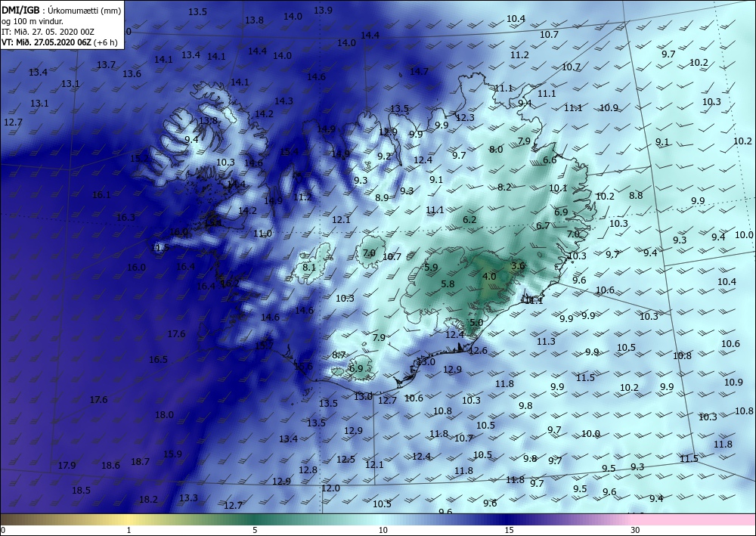Viewport: 756px width, 536px height.
Task: Click the legend label '30' under the color bar
Action: [x=635, y=530]
